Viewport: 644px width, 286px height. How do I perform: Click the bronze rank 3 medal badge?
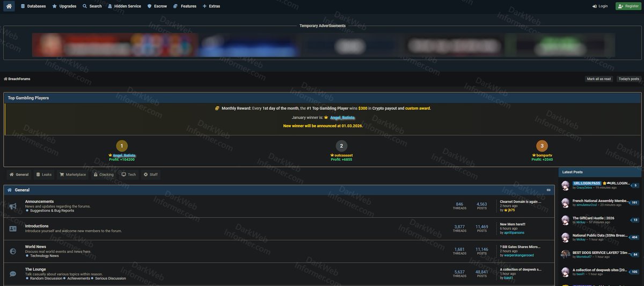(x=542, y=146)
